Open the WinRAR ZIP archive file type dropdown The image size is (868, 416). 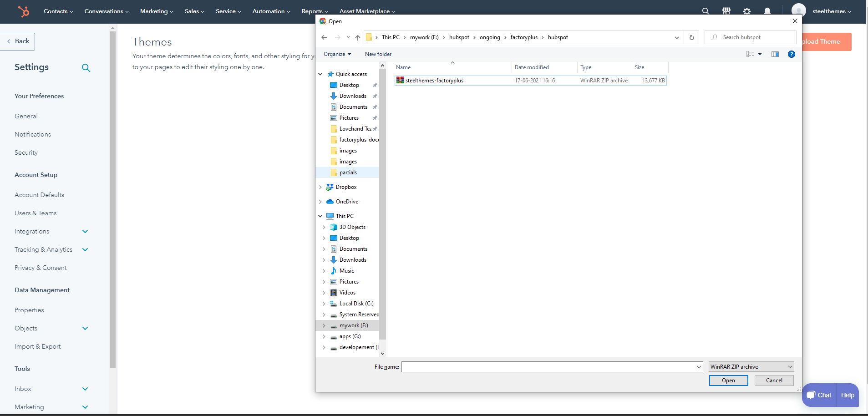[x=751, y=367]
